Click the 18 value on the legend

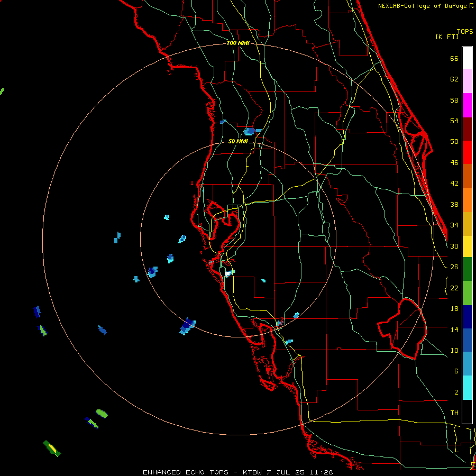(x=454, y=309)
